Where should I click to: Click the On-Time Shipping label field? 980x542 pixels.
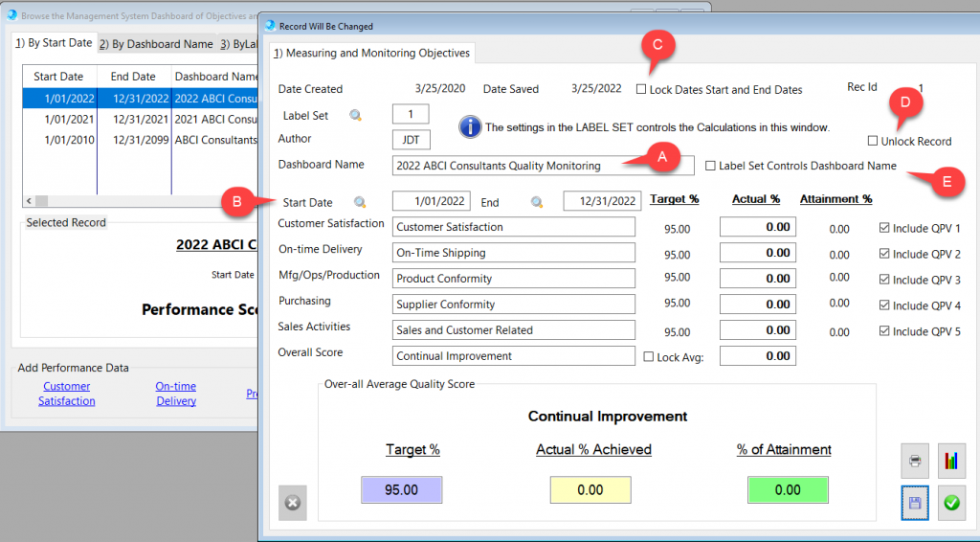click(514, 253)
